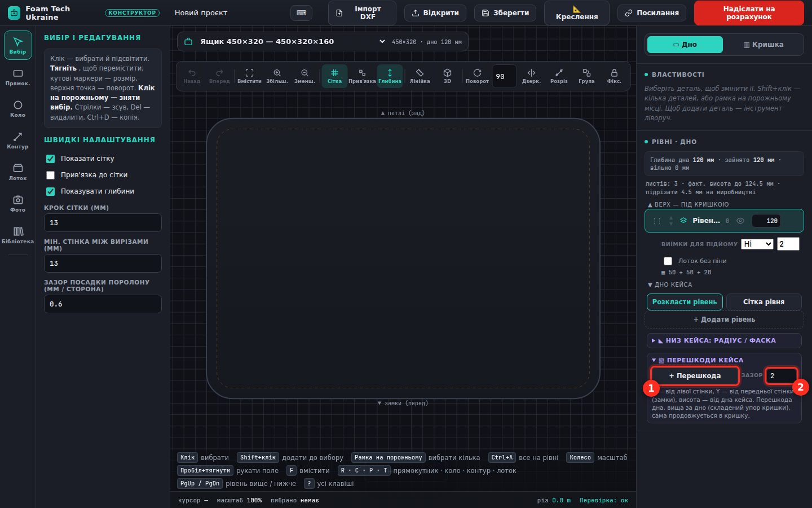Select the Вибір selection tool
This screenshot has width=812, height=508.
coord(17,45)
